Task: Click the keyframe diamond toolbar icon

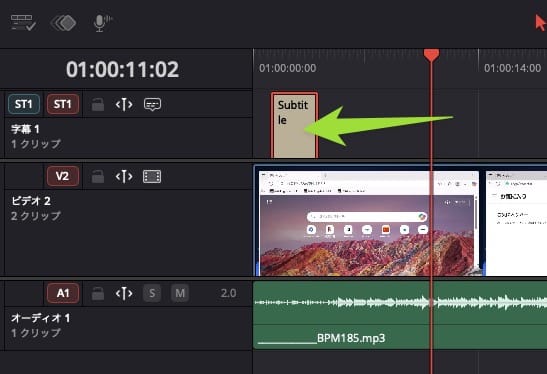Action: tap(63, 23)
